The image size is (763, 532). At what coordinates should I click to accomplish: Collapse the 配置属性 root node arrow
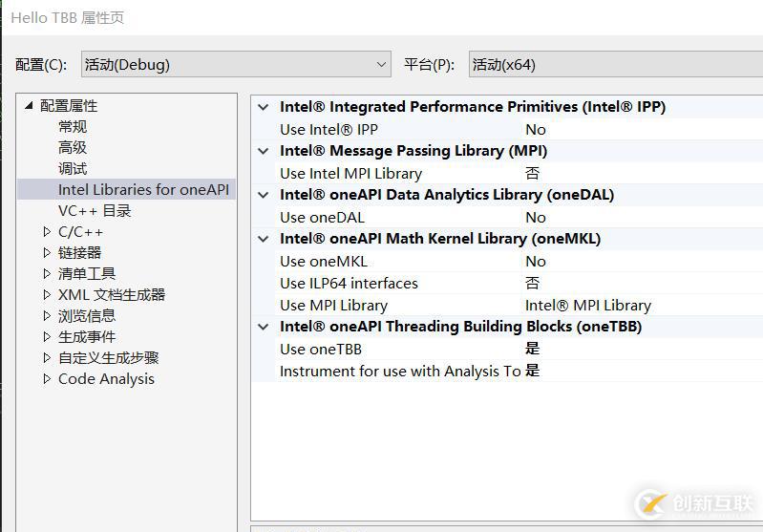pyautogui.click(x=30, y=105)
